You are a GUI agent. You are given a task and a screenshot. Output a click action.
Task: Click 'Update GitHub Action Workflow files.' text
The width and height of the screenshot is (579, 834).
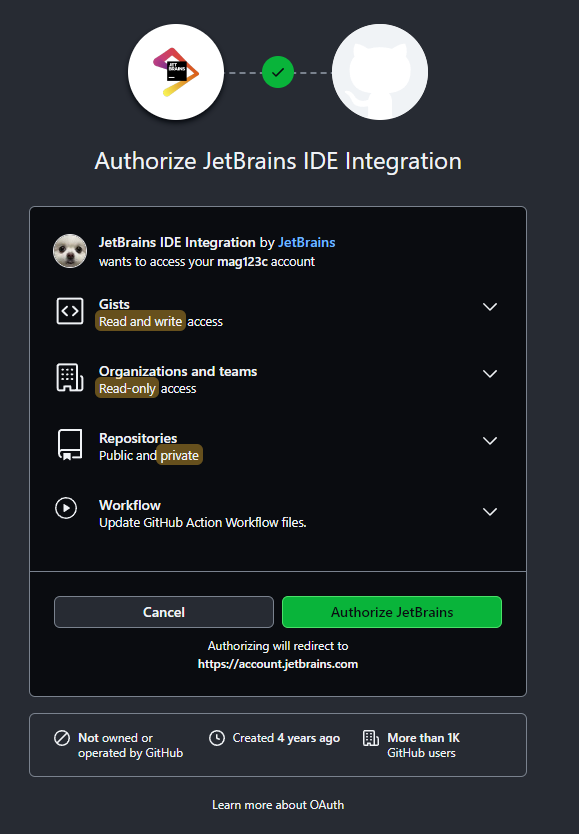pos(203,522)
